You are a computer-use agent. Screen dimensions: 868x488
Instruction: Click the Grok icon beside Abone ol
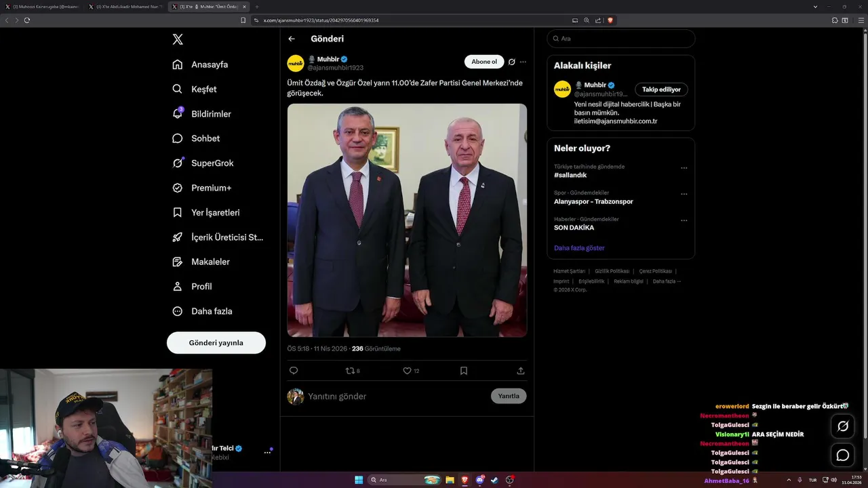tap(512, 62)
